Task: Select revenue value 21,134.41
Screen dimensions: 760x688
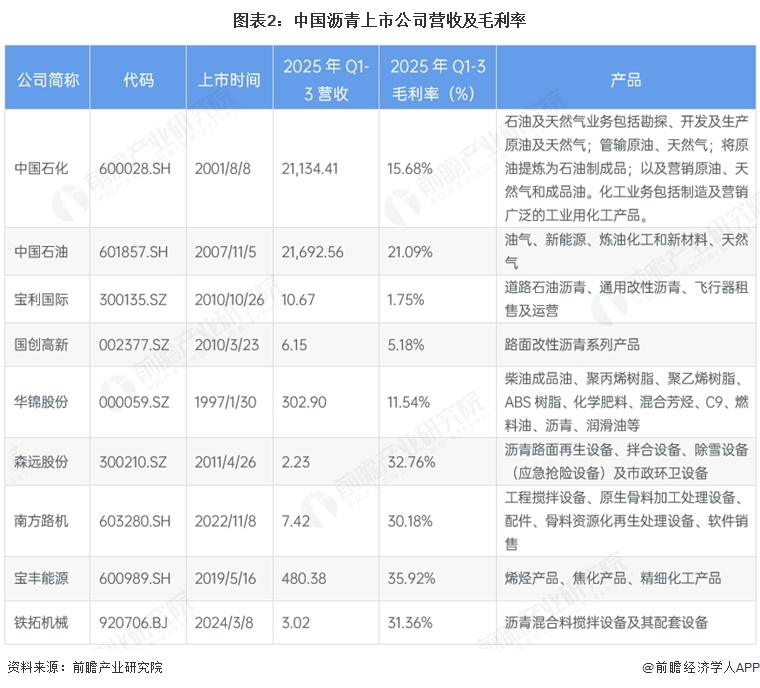Action: pos(310,168)
